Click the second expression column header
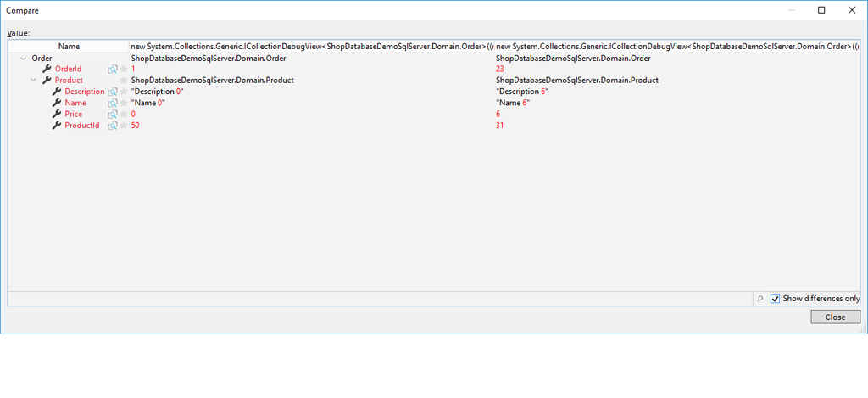The width and height of the screenshot is (868, 398). pyautogui.click(x=677, y=47)
